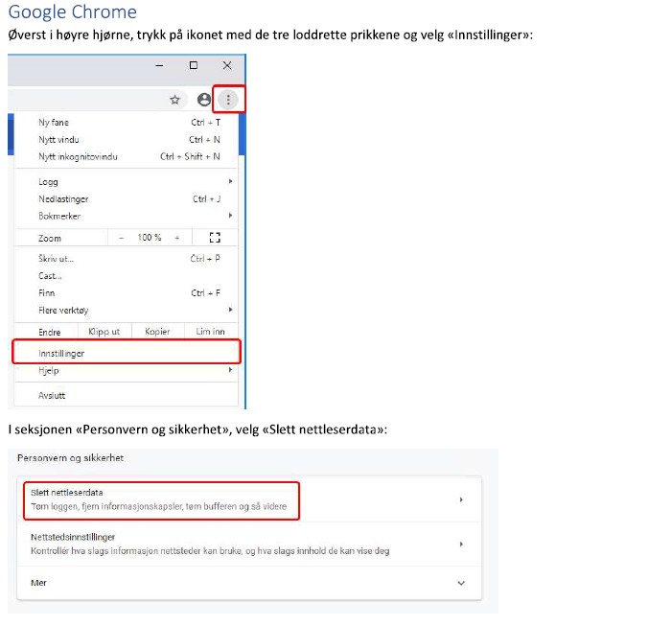Click the Mer label

[38, 583]
